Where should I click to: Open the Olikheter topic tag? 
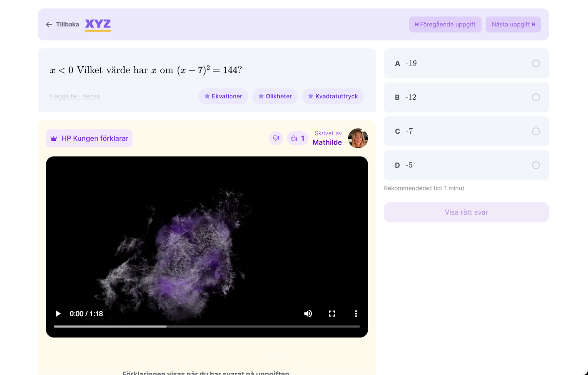(275, 96)
